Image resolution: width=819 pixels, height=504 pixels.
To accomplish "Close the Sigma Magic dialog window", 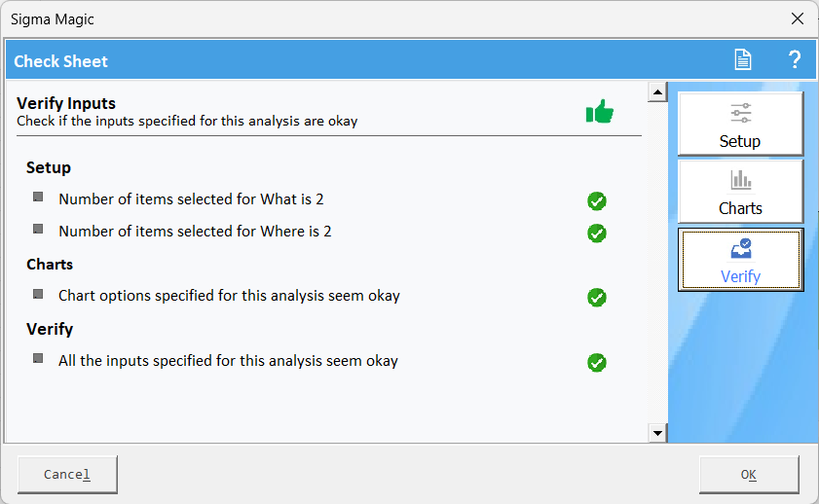I will pos(798,18).
